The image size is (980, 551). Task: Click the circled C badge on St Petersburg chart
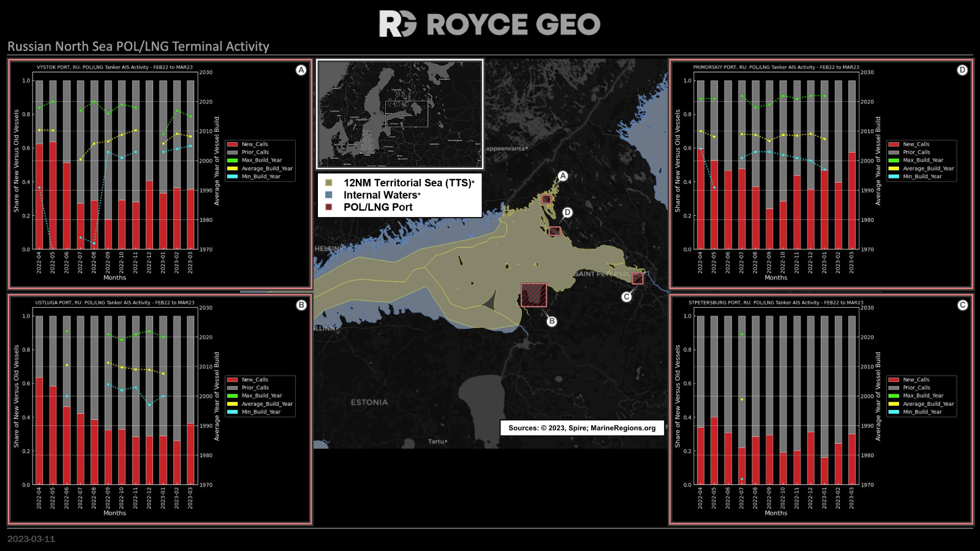(962, 305)
